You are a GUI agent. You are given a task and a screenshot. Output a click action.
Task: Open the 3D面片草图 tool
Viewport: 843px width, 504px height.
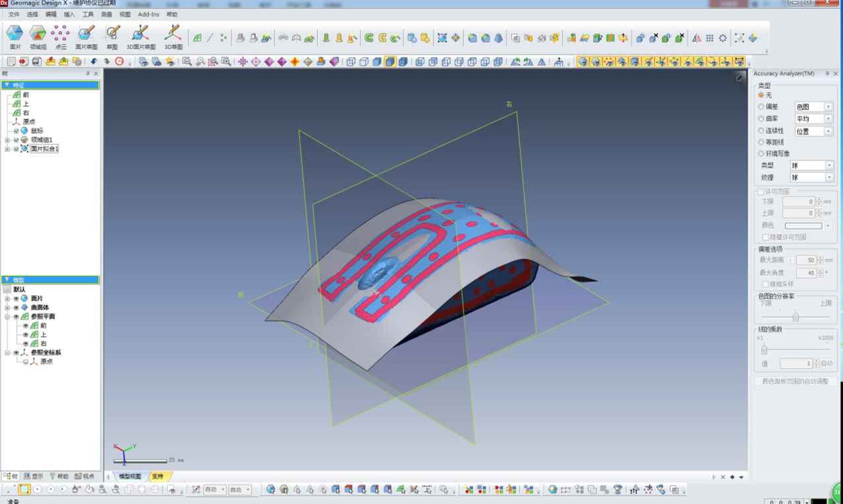(x=140, y=36)
